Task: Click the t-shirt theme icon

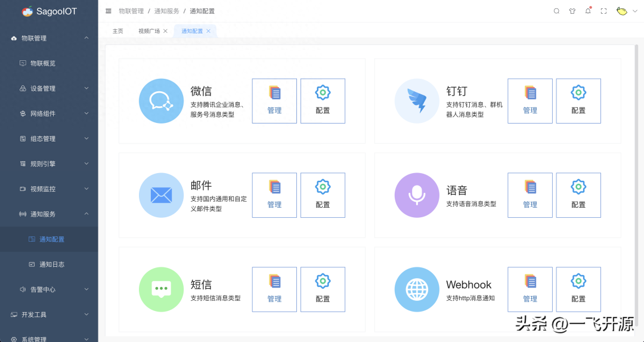Action: click(x=572, y=11)
